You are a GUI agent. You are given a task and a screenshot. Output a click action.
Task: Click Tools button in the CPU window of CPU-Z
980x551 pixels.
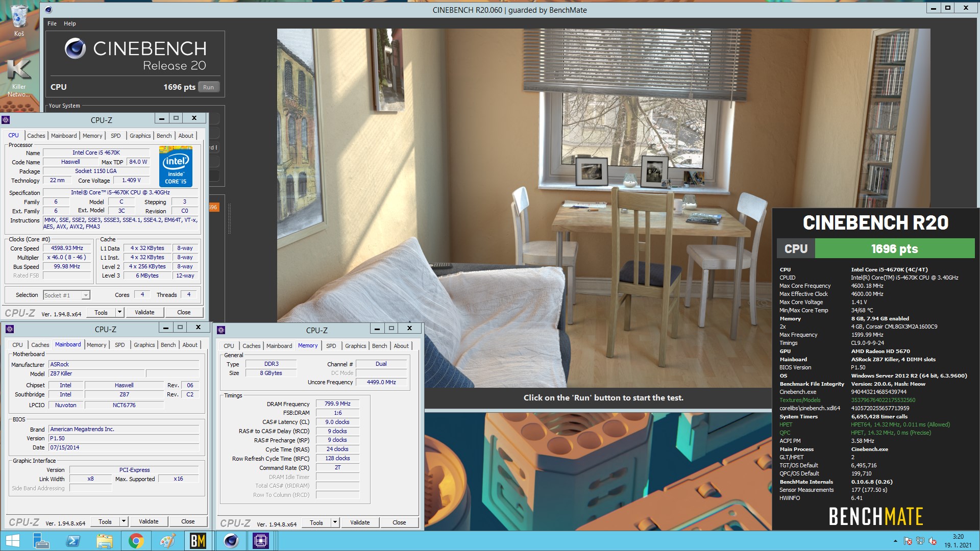tap(101, 312)
